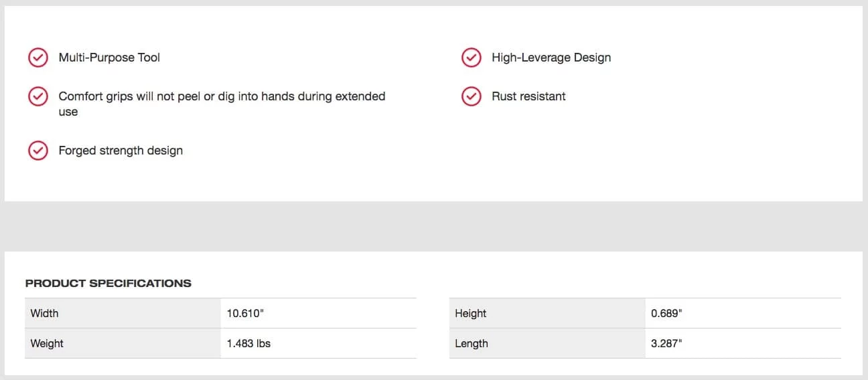Click the gray band between the two panels
This screenshot has width=868, height=380.
[434, 226]
